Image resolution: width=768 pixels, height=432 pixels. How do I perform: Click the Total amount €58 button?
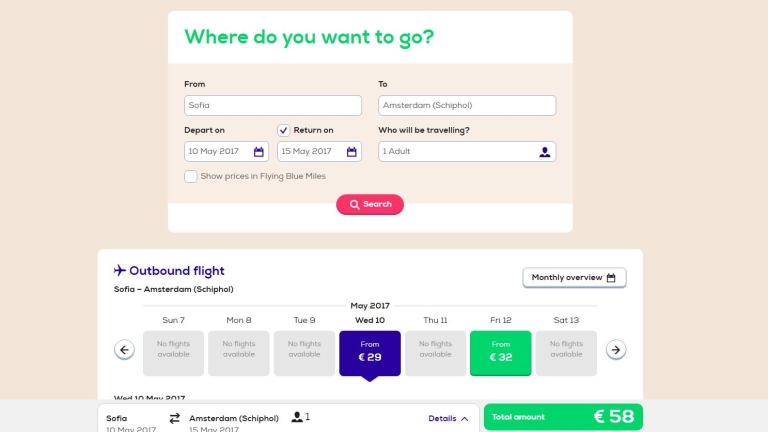563,417
